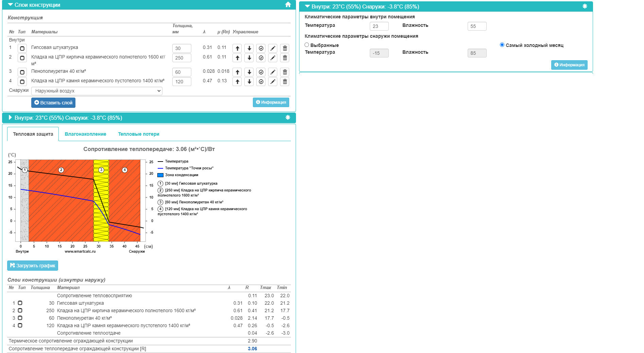
Task: Click Информация button under layers table
Action: pyautogui.click(x=271, y=102)
